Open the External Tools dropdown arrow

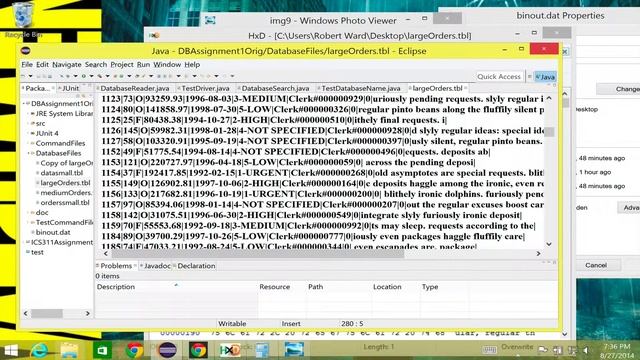tap(107, 76)
